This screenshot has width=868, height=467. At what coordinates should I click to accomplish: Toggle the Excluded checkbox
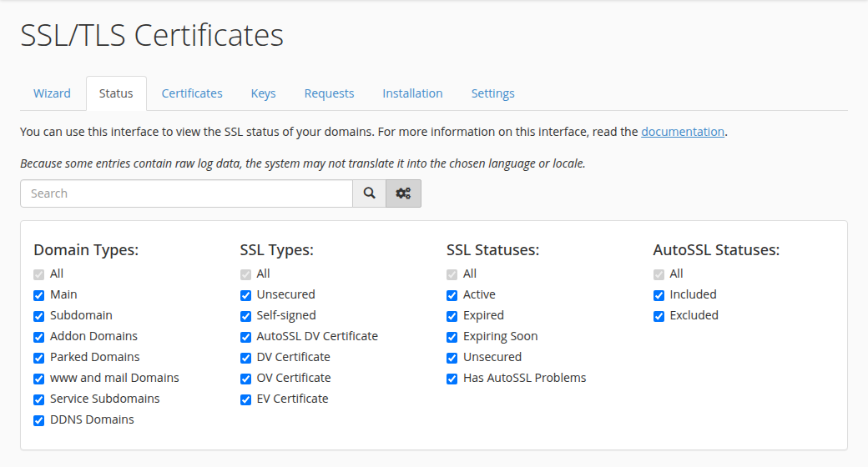click(x=659, y=317)
